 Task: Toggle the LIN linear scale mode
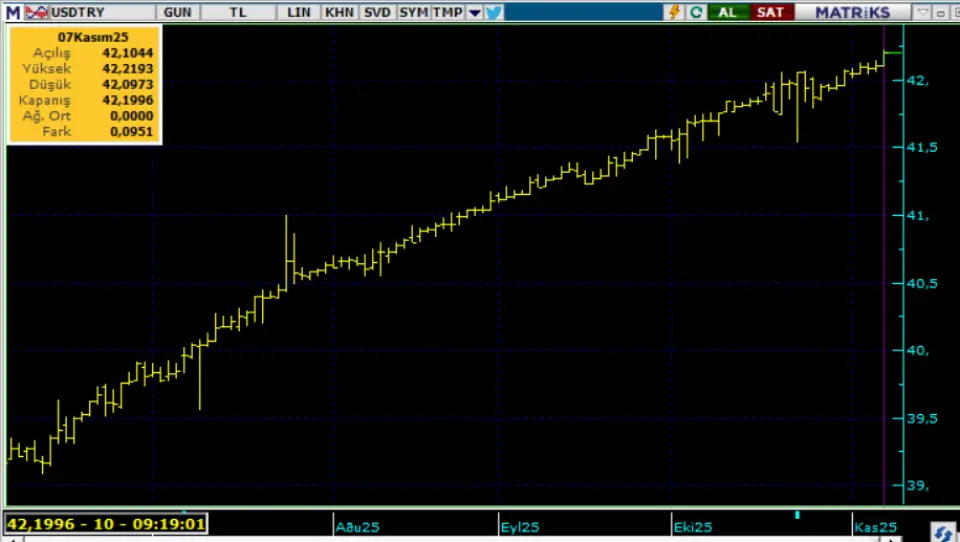pyautogui.click(x=298, y=12)
